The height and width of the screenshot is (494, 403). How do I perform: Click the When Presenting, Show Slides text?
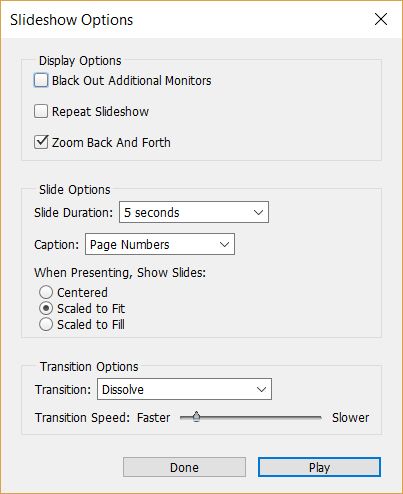[x=120, y=273]
